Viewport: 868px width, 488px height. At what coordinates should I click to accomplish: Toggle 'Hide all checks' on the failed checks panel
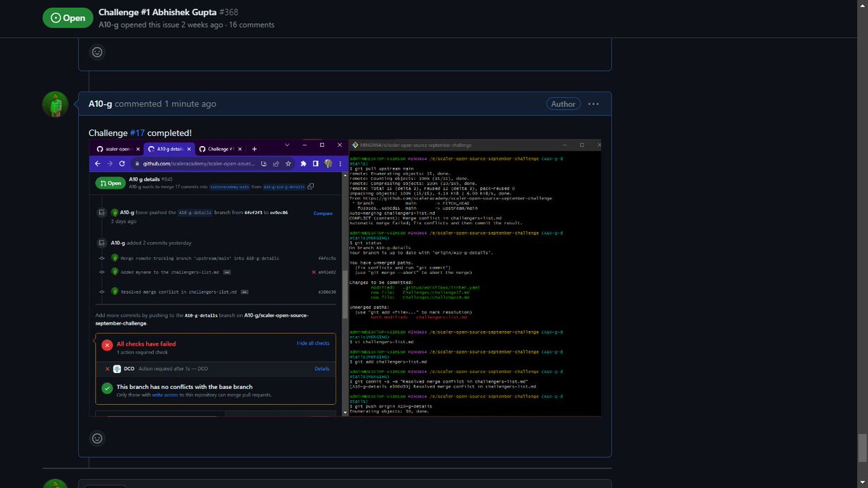pyautogui.click(x=314, y=343)
